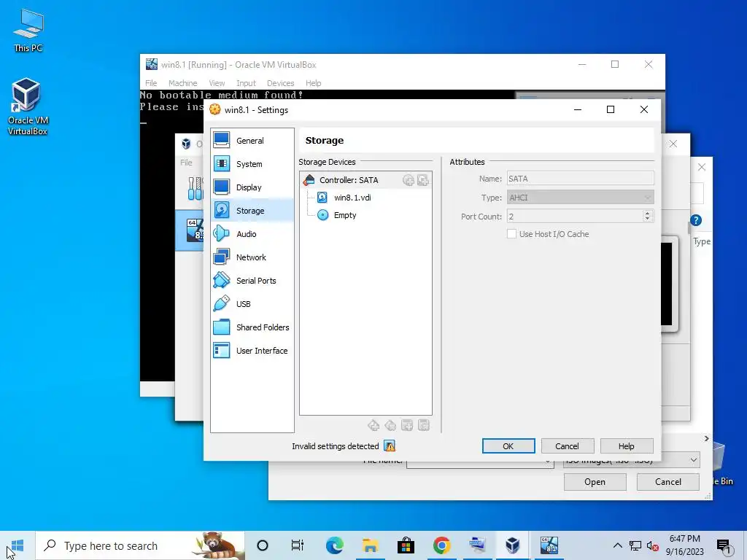The width and height of the screenshot is (747, 560).
Task: Click Cancel in the file chooser dialog
Action: [x=668, y=482]
